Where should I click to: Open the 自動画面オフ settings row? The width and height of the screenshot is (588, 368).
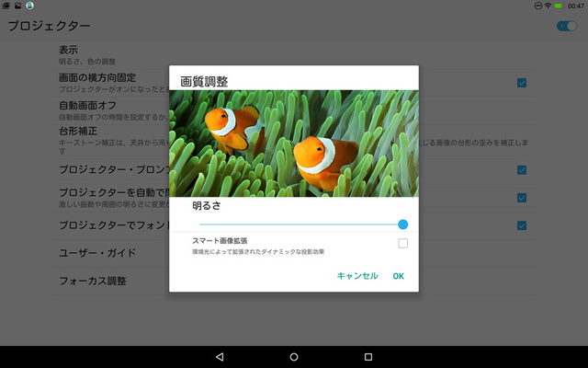pos(294,110)
